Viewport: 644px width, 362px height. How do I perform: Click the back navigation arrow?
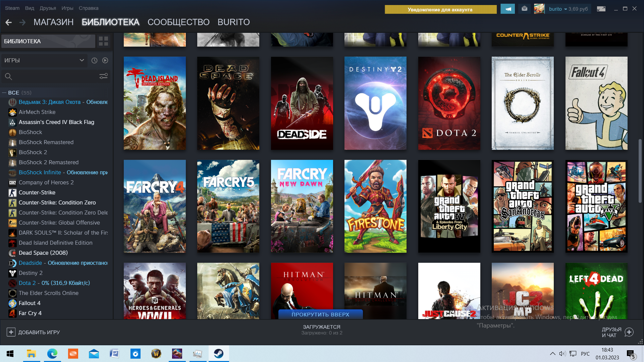pos(9,22)
